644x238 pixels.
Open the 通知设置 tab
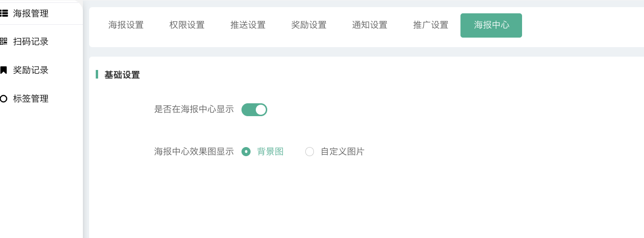[x=370, y=25]
